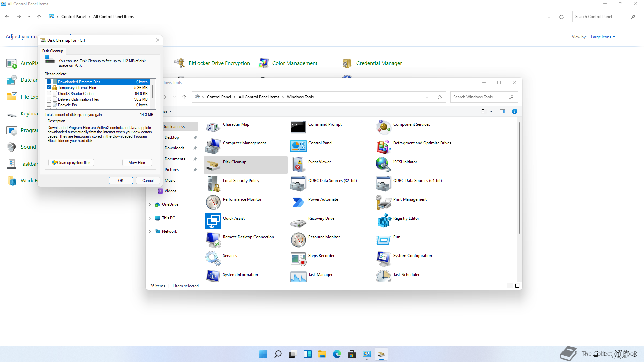
Task: Open Credential Manager link
Action: (379, 63)
